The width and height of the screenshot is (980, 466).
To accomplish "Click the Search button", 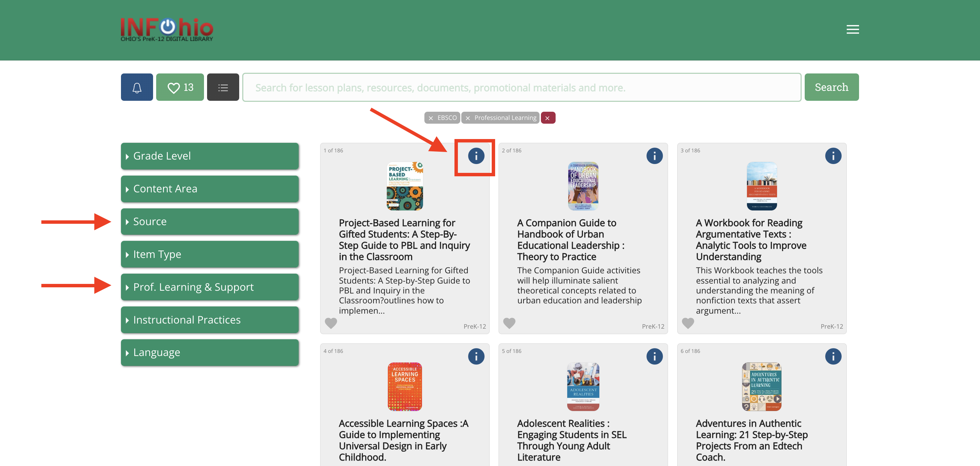I will coord(832,87).
